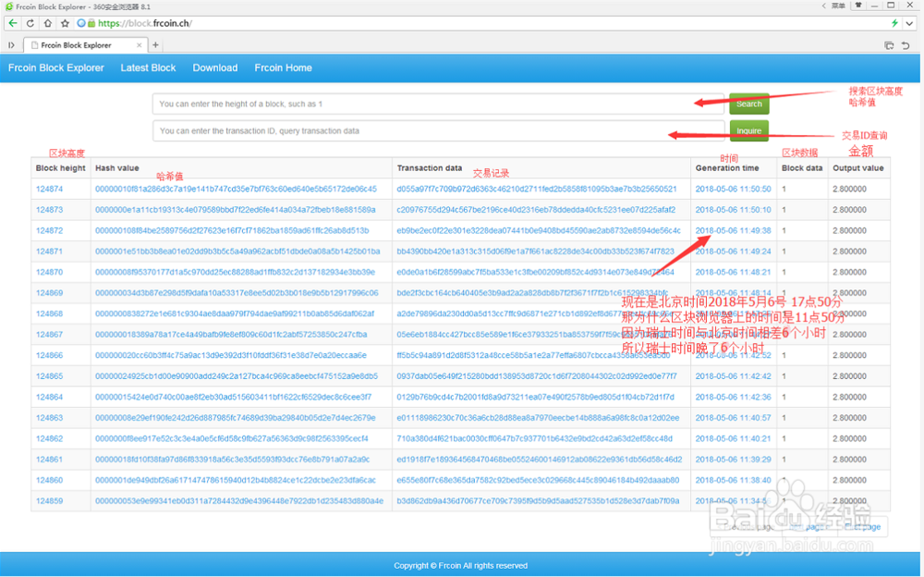This screenshot has width=924, height=577.
Task: Open block height 124870
Action: tap(49, 272)
